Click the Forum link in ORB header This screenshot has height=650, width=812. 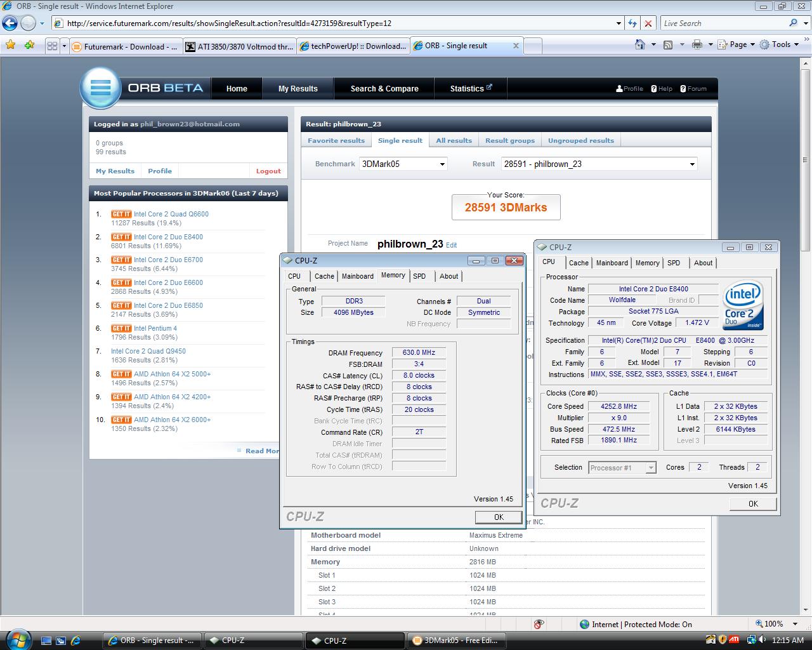pyautogui.click(x=693, y=89)
